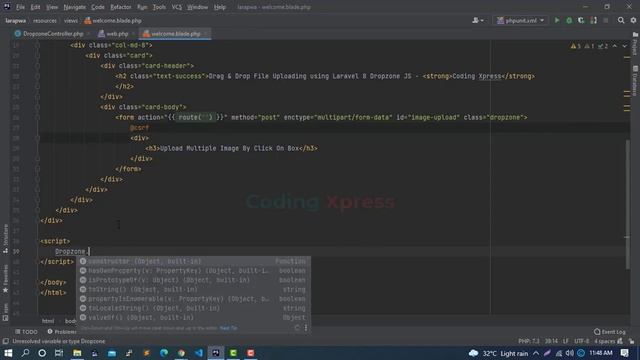Select propertyIsEnumerable suggestion in autocomplete

point(193,299)
